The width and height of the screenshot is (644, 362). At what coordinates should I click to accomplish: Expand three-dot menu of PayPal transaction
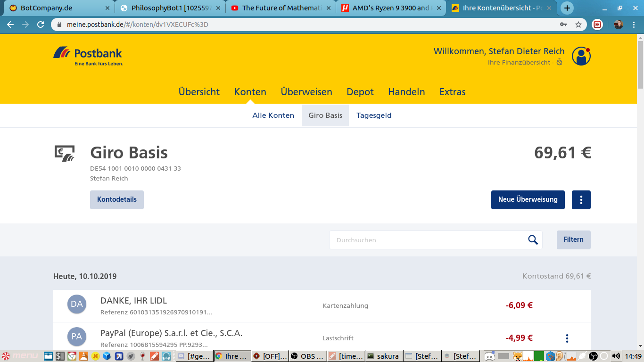pyautogui.click(x=567, y=338)
